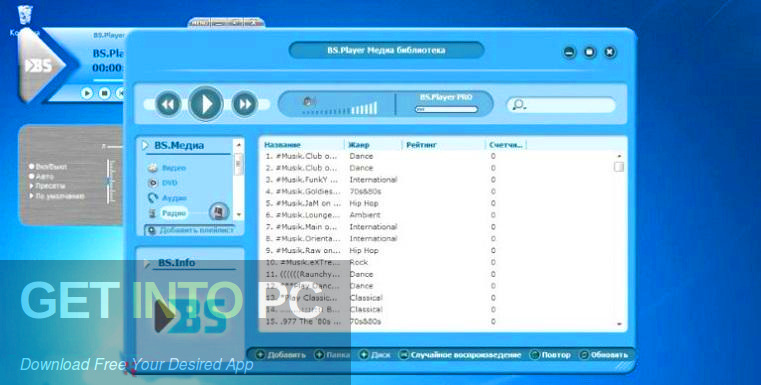Click the rewind button in Media Library
The width and height of the screenshot is (761, 385).
coord(168,104)
